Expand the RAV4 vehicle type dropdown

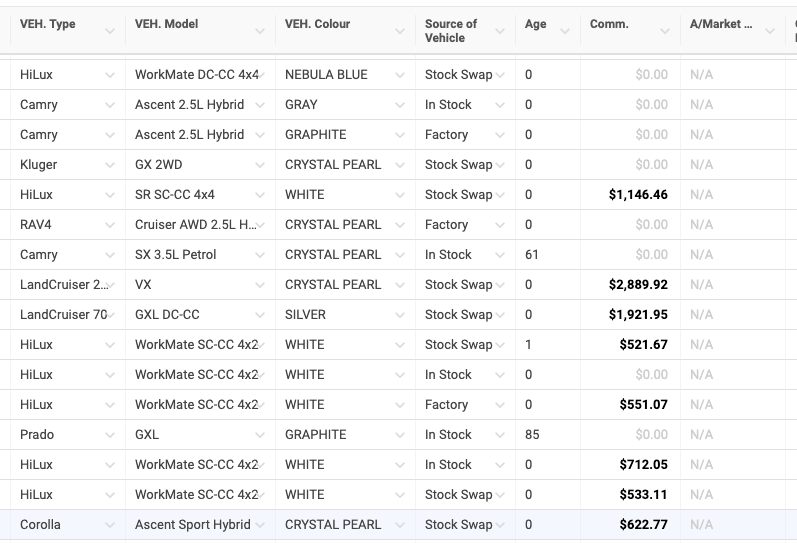tap(110, 225)
